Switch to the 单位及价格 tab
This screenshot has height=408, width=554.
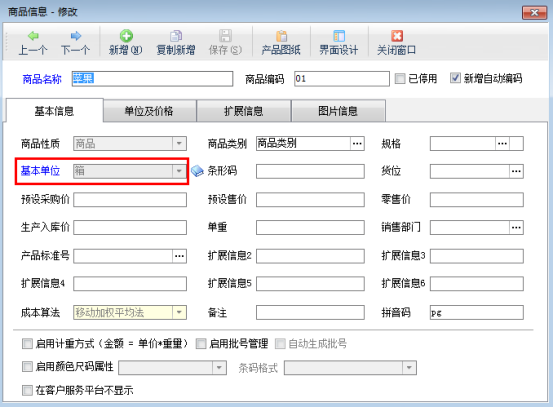coord(149,111)
